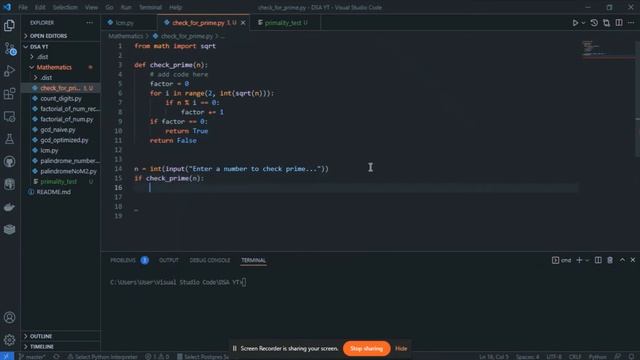
Task: Open the run options dropdown arrow
Action: pyautogui.click(x=583, y=23)
